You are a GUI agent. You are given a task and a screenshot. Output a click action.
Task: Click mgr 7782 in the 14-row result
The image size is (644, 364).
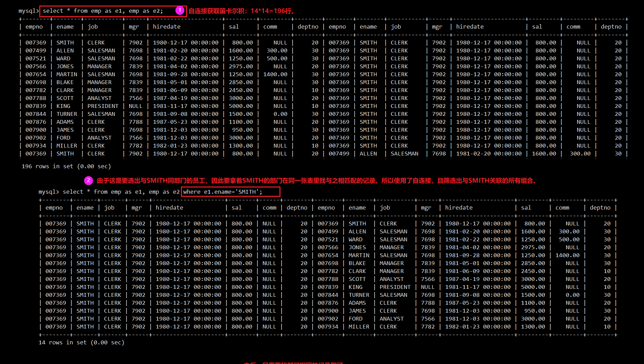coord(428,326)
